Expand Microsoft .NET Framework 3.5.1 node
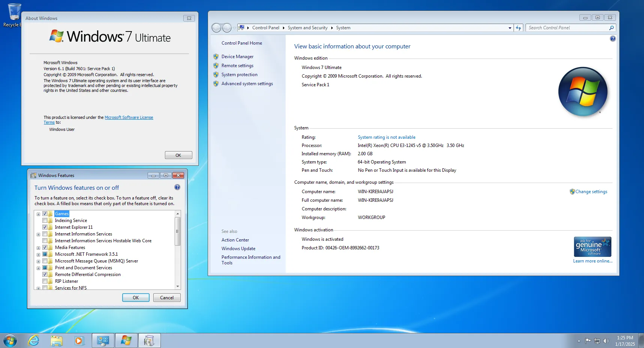This screenshot has height=348, width=644. 38,255
